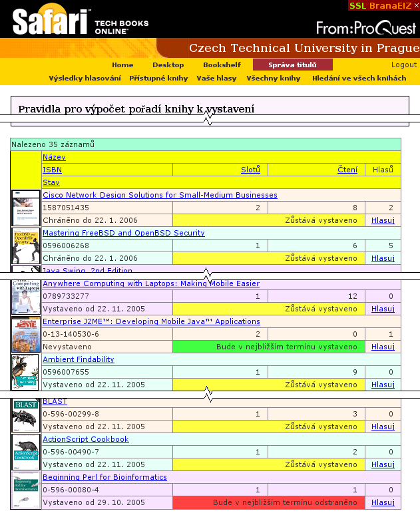Image resolution: width=420 pixels, height=519 pixels.
Task: Sort the table by ISBN
Action: (x=52, y=170)
